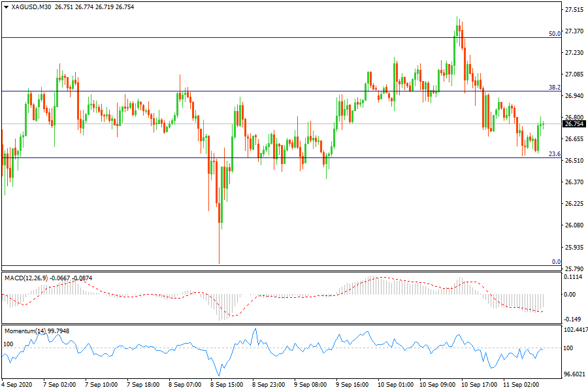Click MACD scale value 0.1114
Image resolution: width=588 pixels, height=392 pixels.
coord(574,277)
